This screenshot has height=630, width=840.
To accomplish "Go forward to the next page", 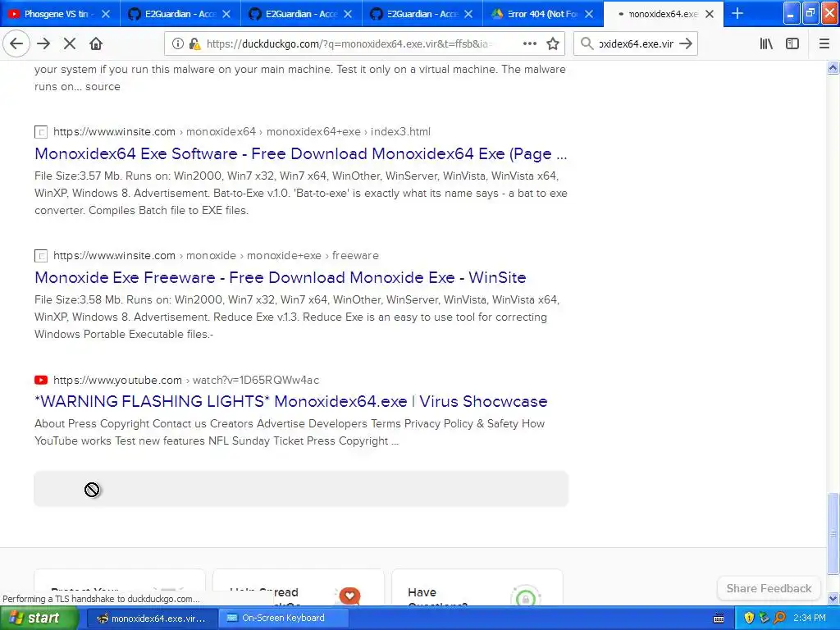I will tap(43, 44).
